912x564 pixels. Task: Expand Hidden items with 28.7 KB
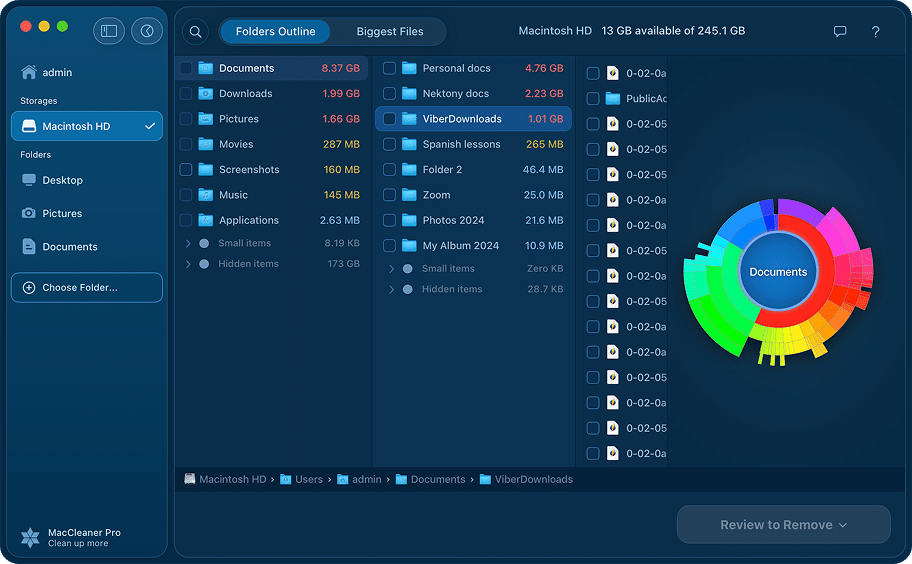(x=392, y=289)
